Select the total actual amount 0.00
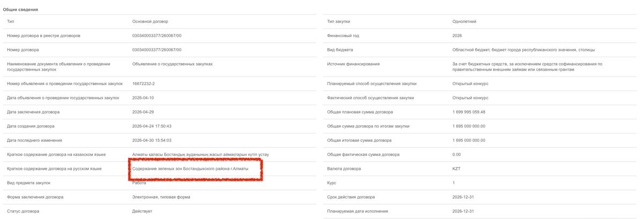The image size is (644, 219). 457,154
